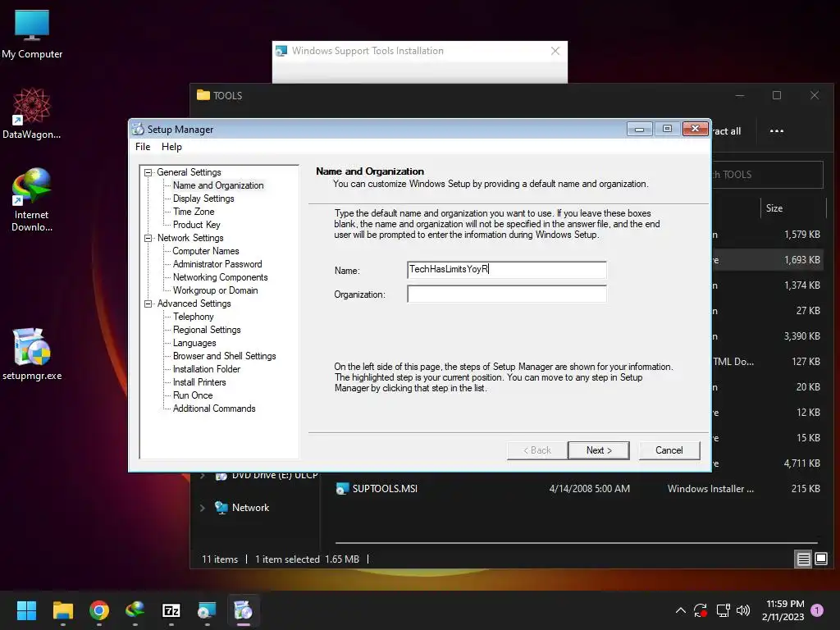Click the sync update tray icon

[701, 610]
